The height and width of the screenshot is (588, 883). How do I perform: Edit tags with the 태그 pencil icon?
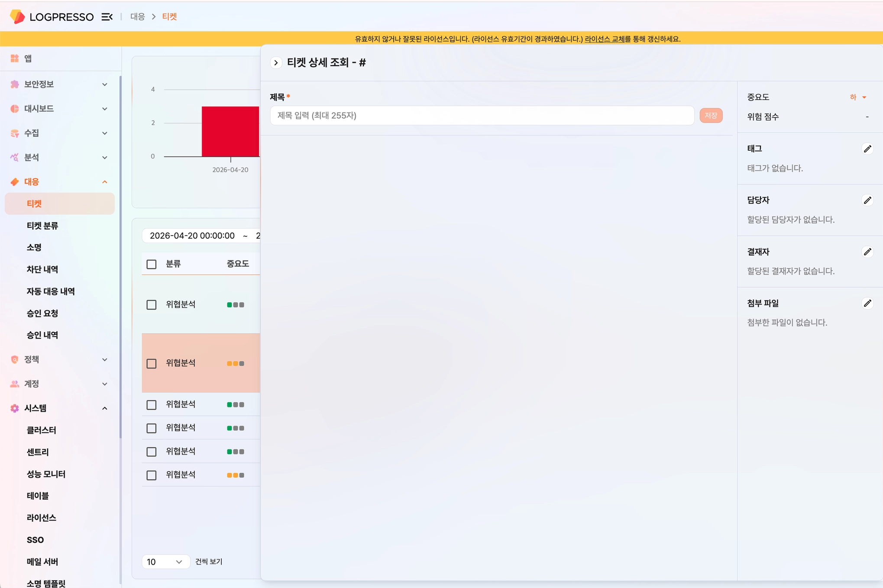(867, 149)
